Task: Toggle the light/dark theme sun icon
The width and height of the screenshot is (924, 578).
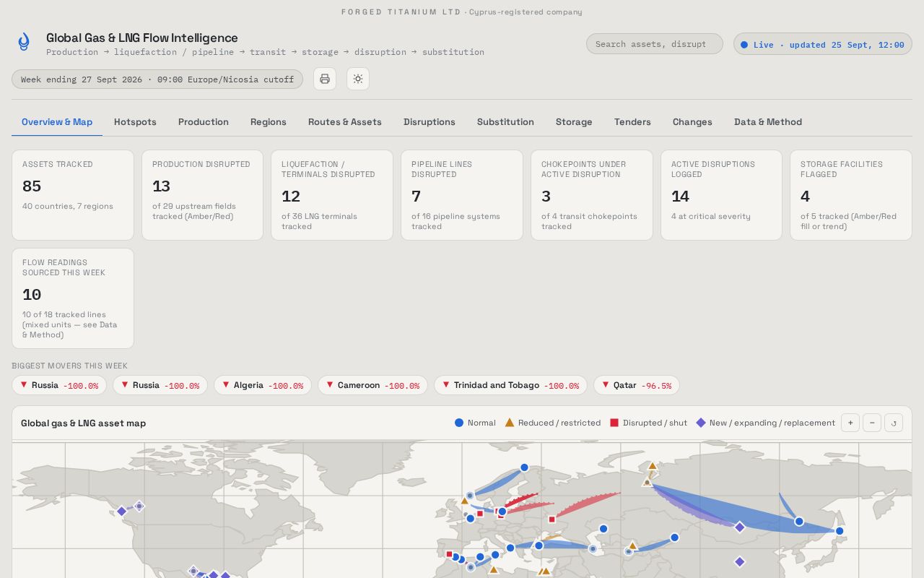Action: point(358,79)
